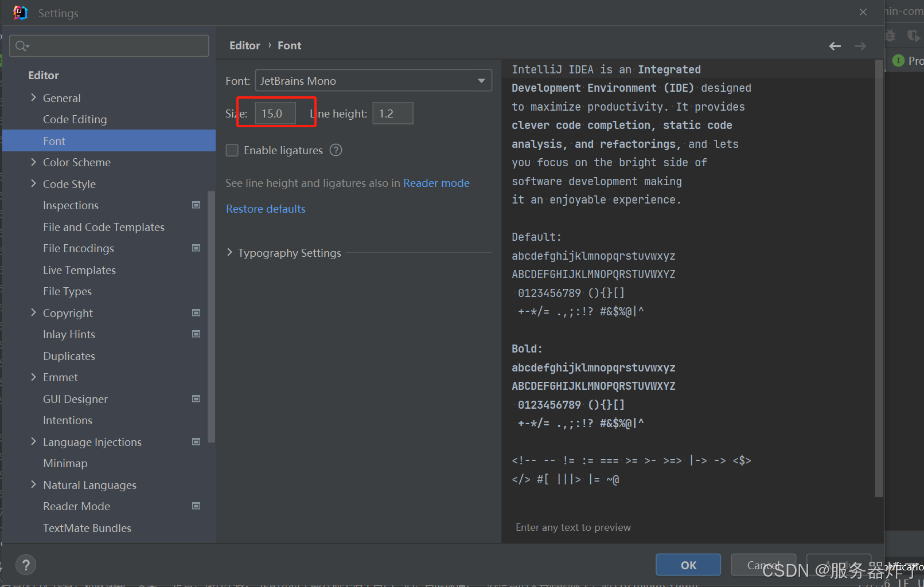The height and width of the screenshot is (587, 924).
Task: Click the project-level icon beside Copyright
Action: click(196, 313)
